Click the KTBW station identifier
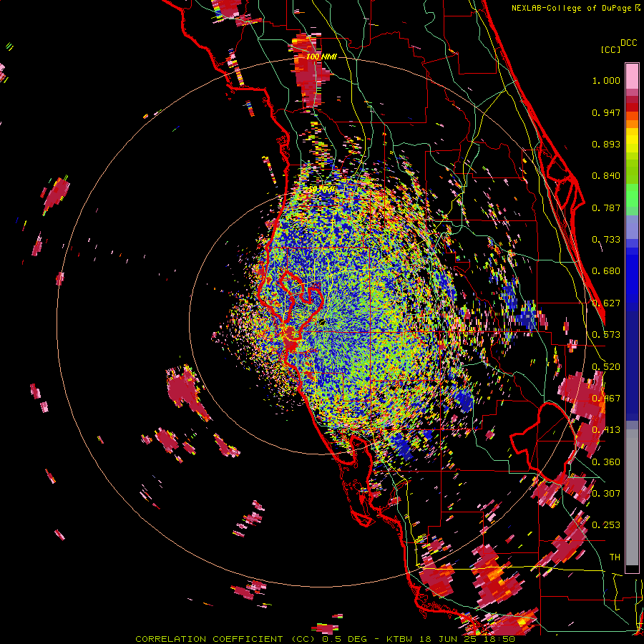Screen dimensions: 644x644 point(401,639)
